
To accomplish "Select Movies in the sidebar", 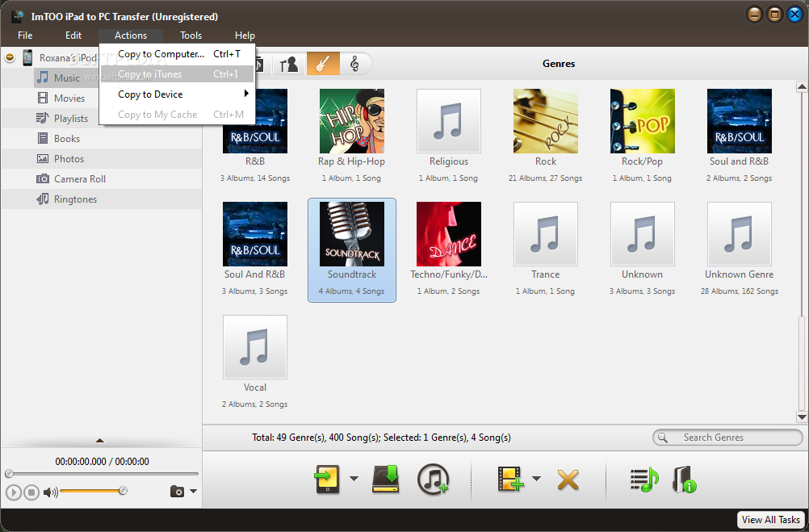I will click(x=69, y=98).
